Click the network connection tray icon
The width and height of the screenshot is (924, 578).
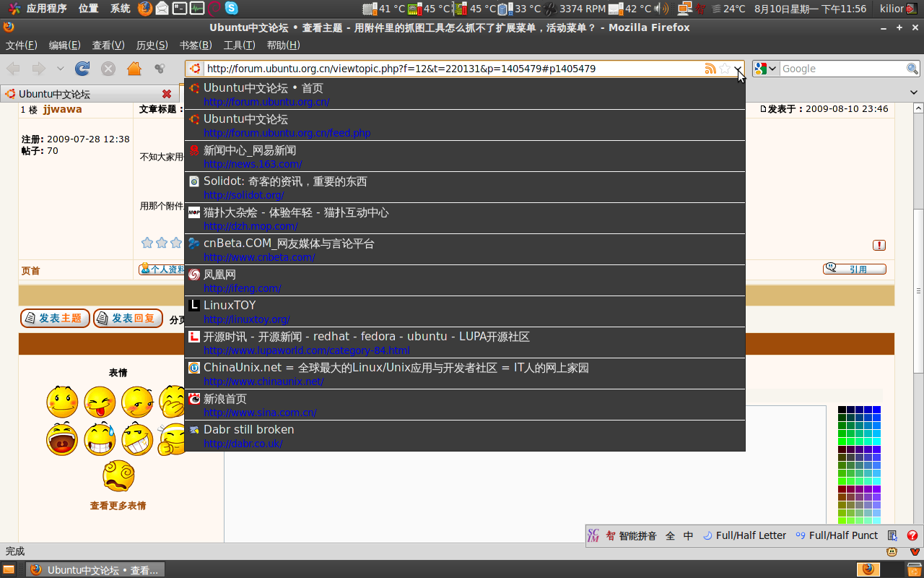[684, 9]
